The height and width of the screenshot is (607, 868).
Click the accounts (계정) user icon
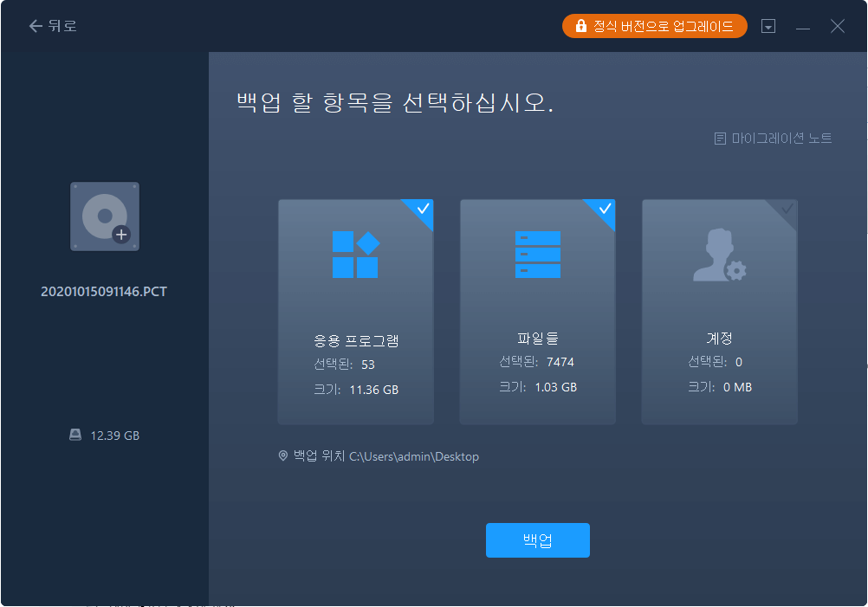[x=719, y=254]
